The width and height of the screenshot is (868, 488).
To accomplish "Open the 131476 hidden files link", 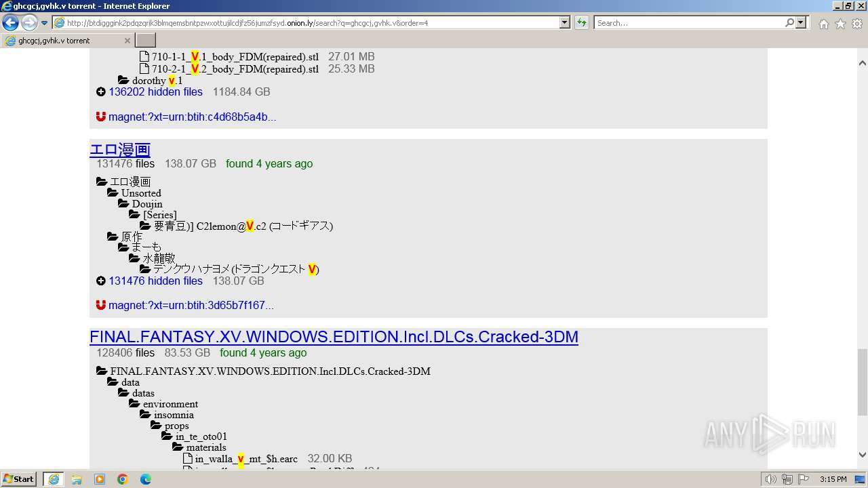I will (155, 281).
